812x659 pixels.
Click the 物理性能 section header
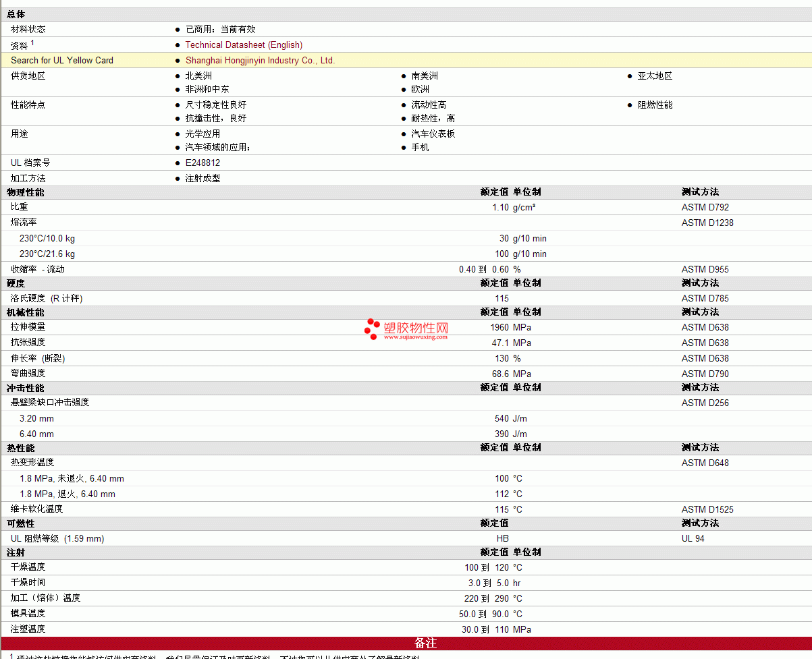click(25, 192)
